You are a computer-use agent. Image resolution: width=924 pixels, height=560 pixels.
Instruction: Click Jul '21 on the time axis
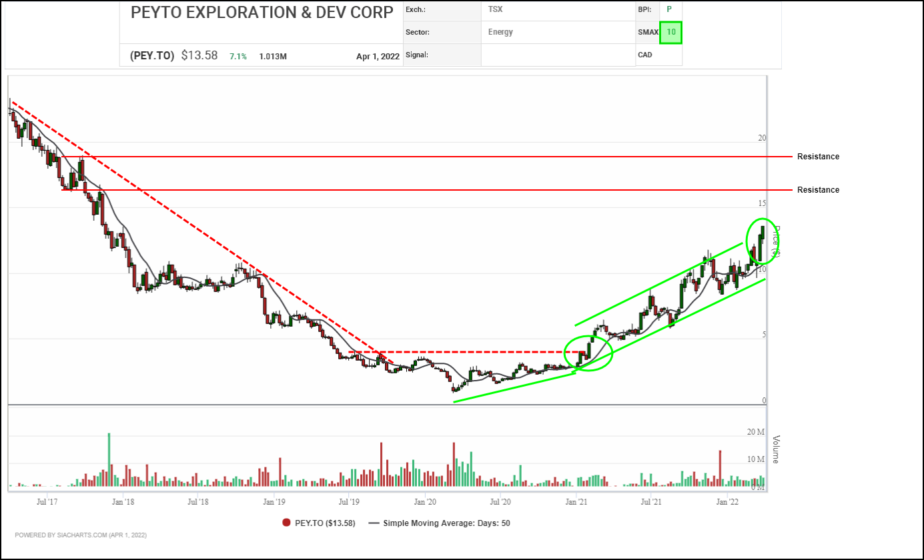[651, 501]
